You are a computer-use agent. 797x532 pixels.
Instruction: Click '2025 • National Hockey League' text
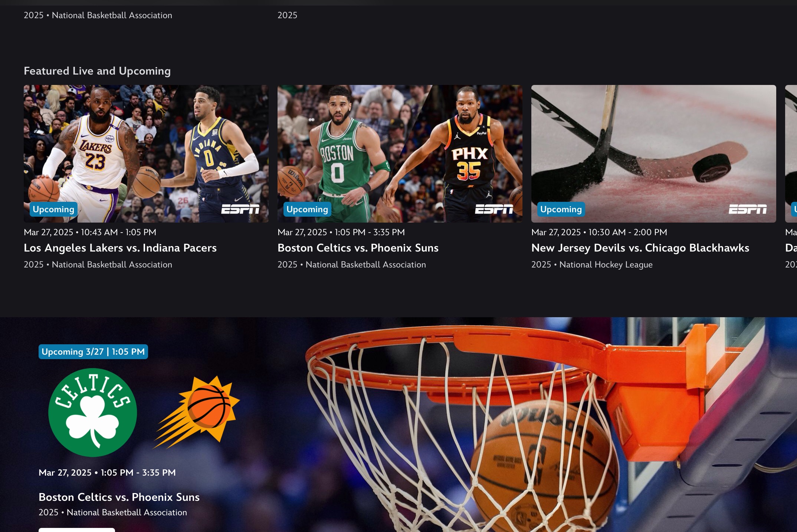(x=592, y=265)
